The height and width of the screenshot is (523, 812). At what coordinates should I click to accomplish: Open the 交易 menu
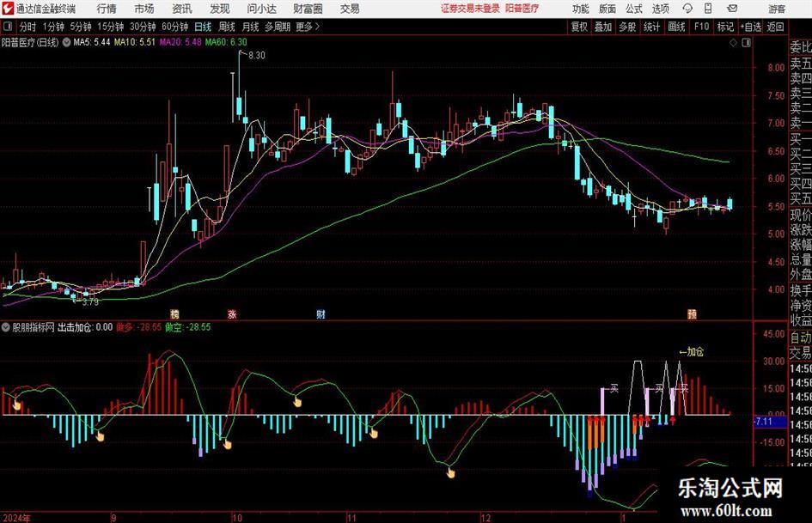click(350, 9)
